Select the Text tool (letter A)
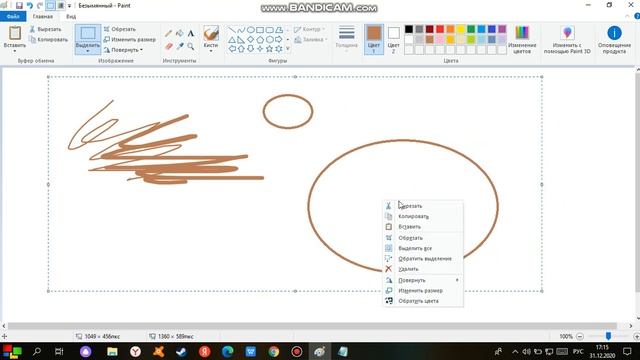The height and width of the screenshot is (360, 640). 191,33
